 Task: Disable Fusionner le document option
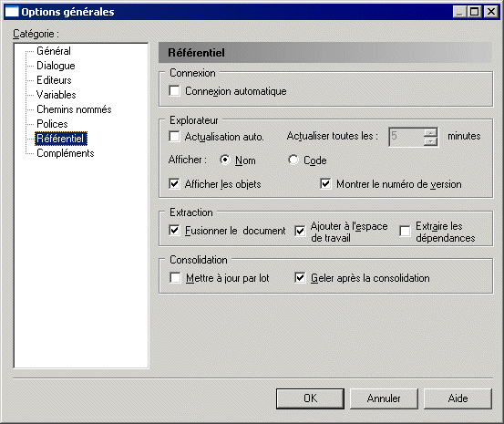tap(174, 231)
